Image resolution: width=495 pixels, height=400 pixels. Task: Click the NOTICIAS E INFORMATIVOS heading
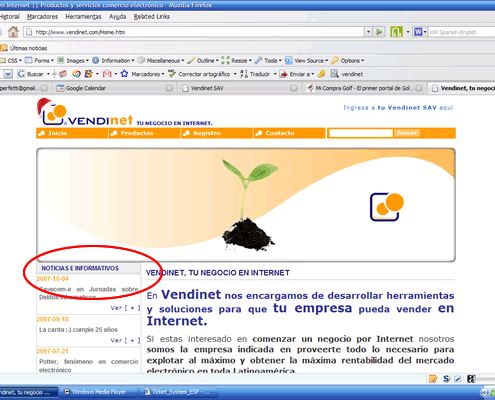click(x=80, y=268)
